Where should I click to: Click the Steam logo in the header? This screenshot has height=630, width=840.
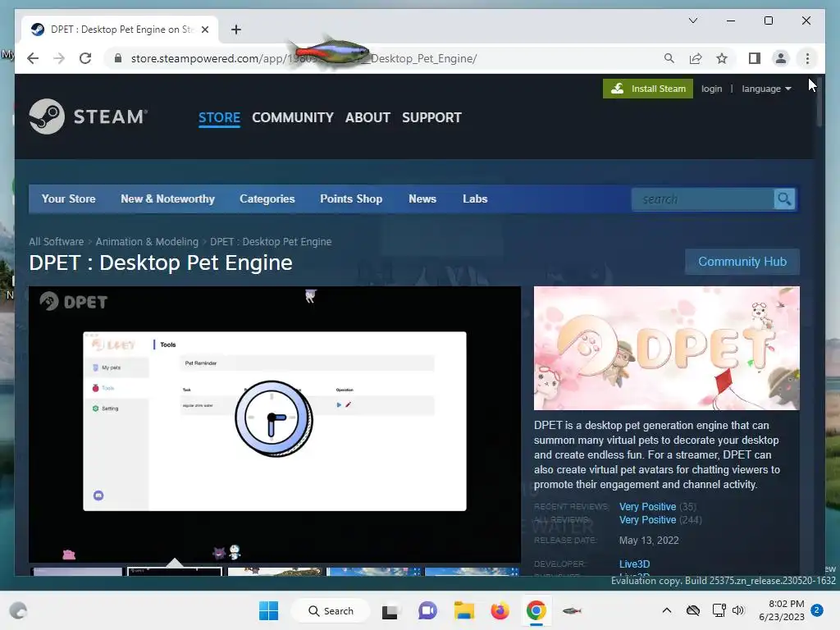89,116
